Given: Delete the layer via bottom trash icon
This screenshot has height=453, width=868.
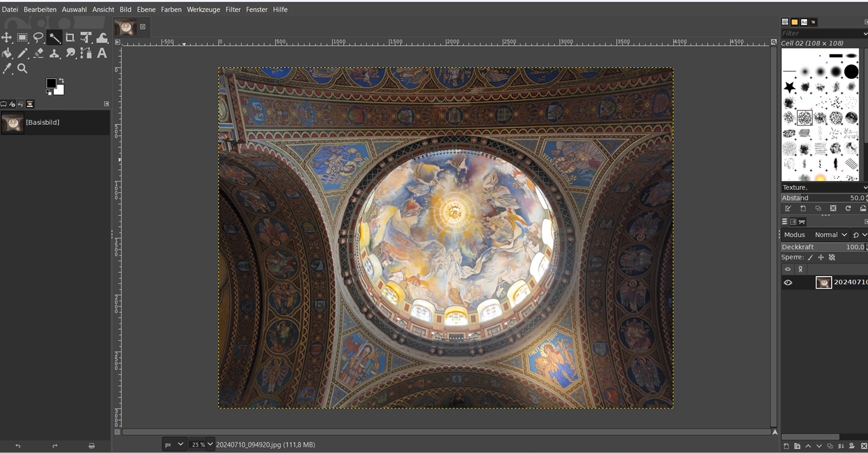Looking at the screenshot, I should (863, 446).
